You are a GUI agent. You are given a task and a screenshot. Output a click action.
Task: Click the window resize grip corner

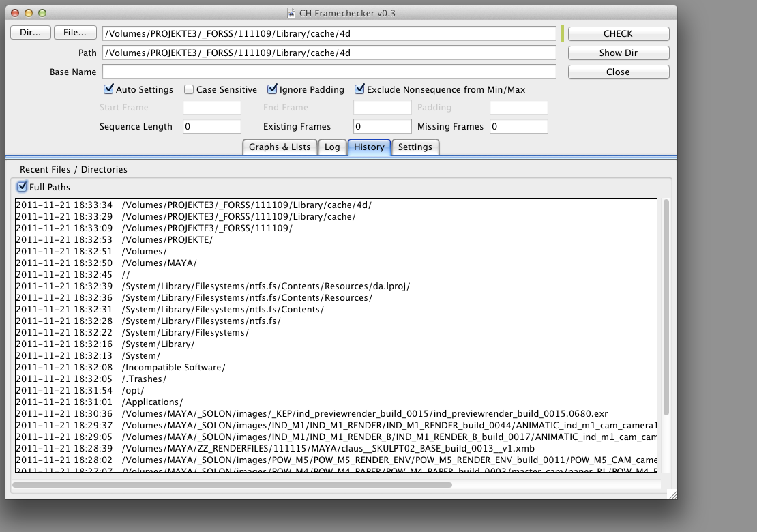click(672, 494)
